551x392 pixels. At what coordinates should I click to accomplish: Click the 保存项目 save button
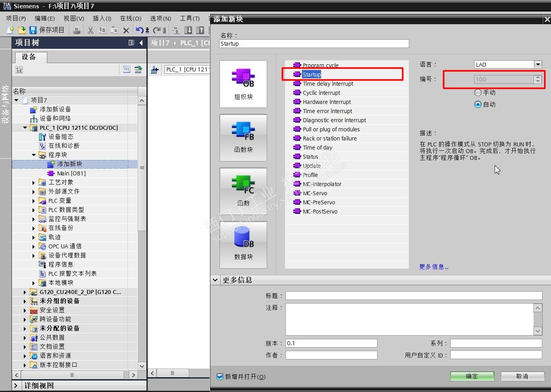coord(47,30)
